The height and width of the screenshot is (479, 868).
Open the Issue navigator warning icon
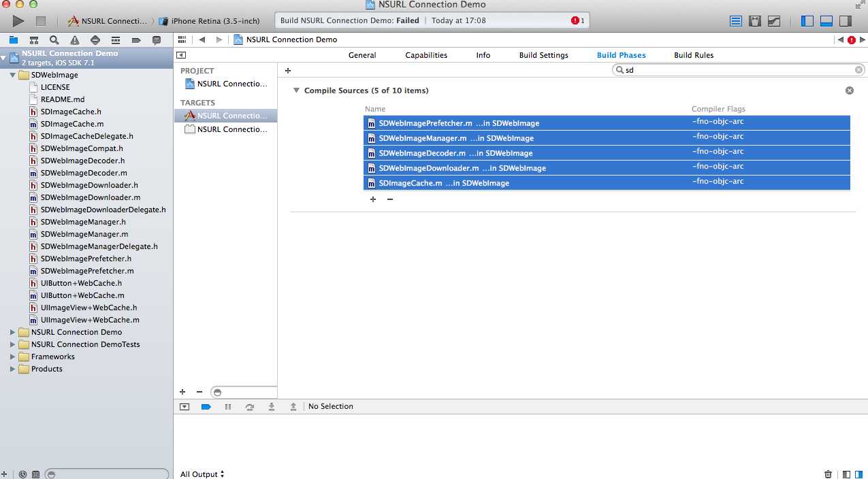click(x=74, y=40)
